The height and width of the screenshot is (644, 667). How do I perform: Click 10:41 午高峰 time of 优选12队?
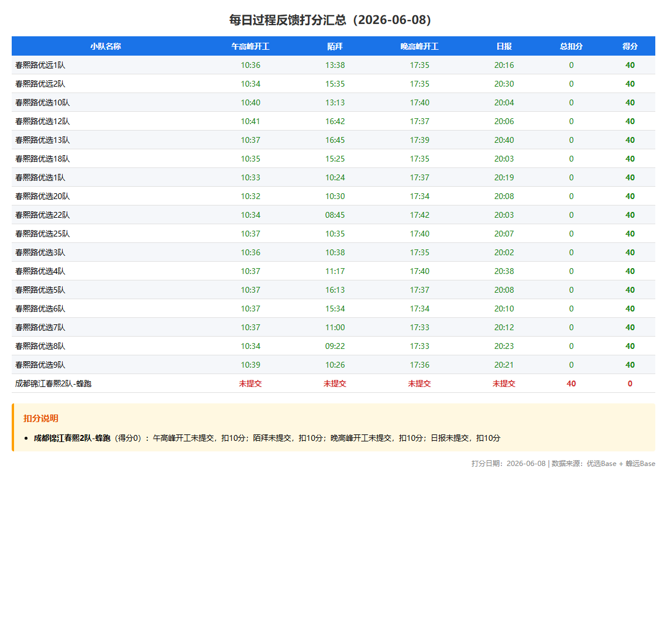click(x=250, y=121)
